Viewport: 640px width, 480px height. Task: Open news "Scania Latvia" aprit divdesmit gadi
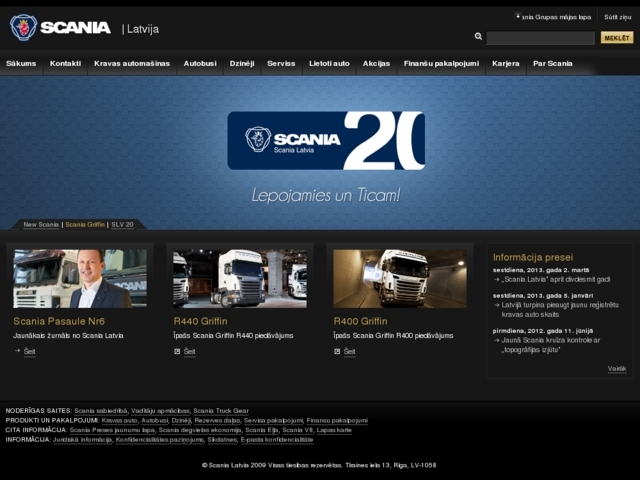coord(556,280)
